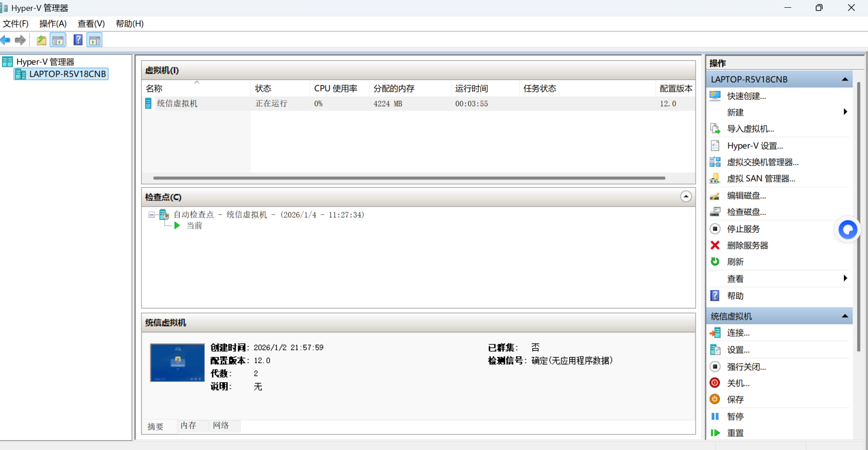The width and height of the screenshot is (868, 450).
Task: Click the 虚拟交换机管理器... action link
Action: tap(763, 162)
